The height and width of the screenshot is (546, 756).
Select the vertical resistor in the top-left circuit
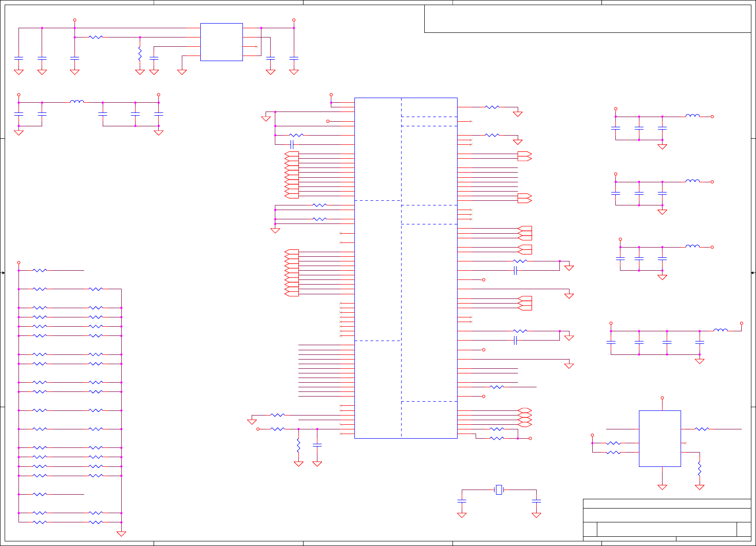(x=140, y=54)
